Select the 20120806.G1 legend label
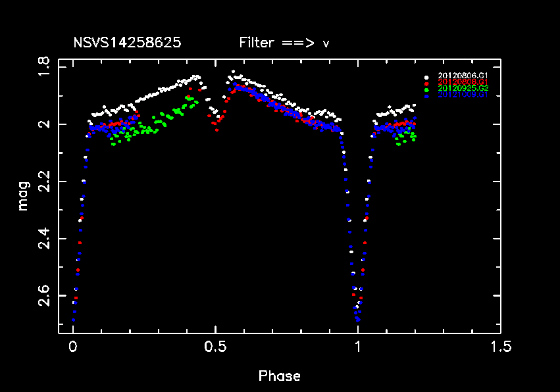The image size is (560, 392). [463, 76]
